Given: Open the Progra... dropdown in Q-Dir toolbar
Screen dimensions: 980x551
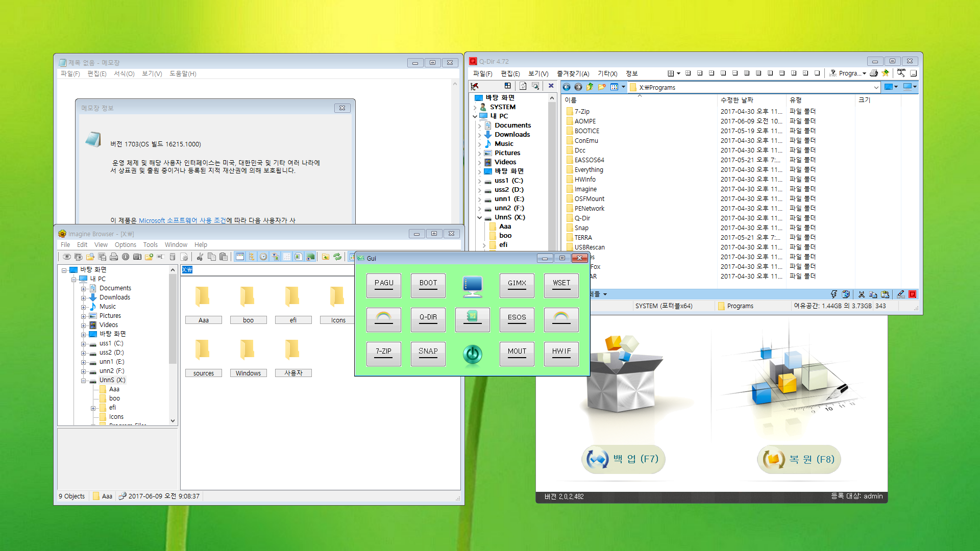Looking at the screenshot, I should (x=864, y=73).
